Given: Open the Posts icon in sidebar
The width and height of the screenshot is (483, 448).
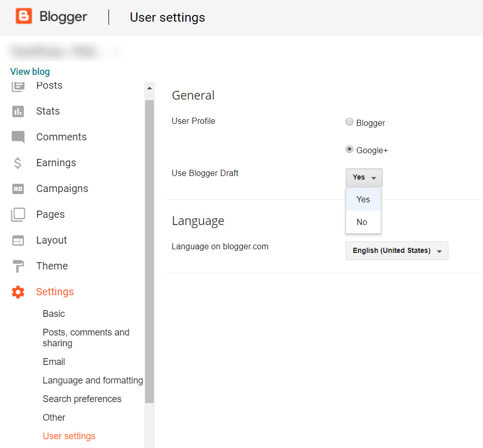Looking at the screenshot, I should [18, 86].
